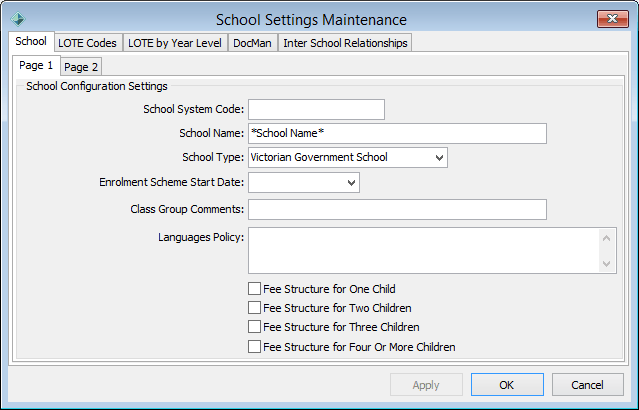Open the LOTE Codes tab

(x=87, y=43)
